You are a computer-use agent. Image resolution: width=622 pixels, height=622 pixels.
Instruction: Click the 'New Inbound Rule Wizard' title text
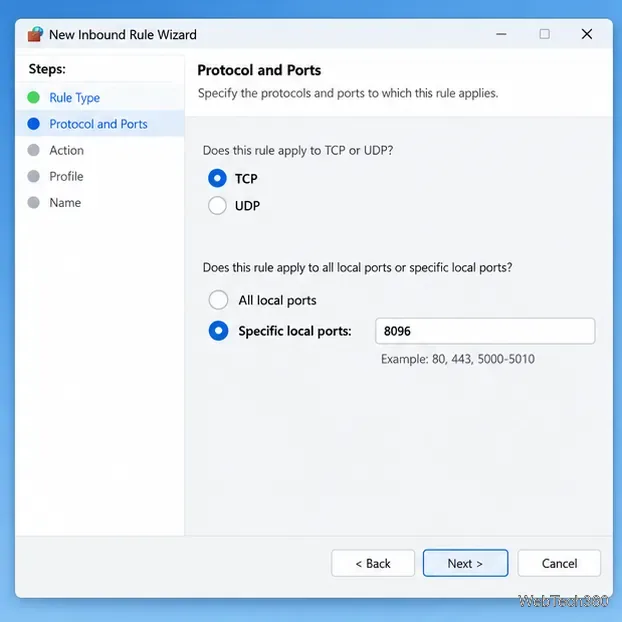click(x=123, y=35)
